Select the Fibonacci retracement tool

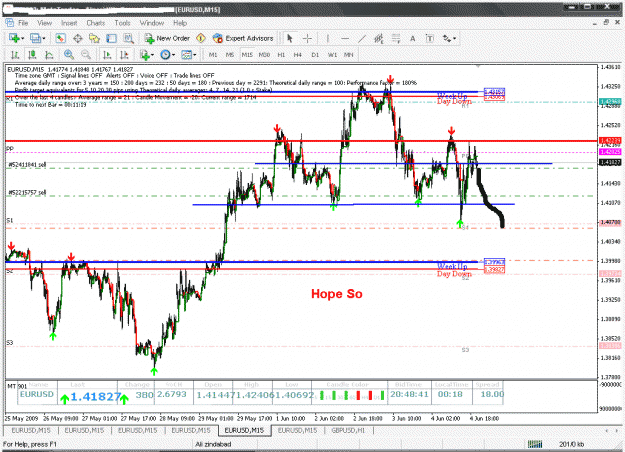pyautogui.click(x=396, y=38)
